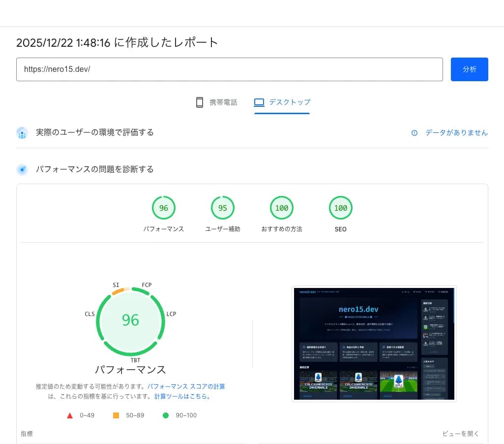Click the green circle 90-100 legend marker

tap(166, 415)
